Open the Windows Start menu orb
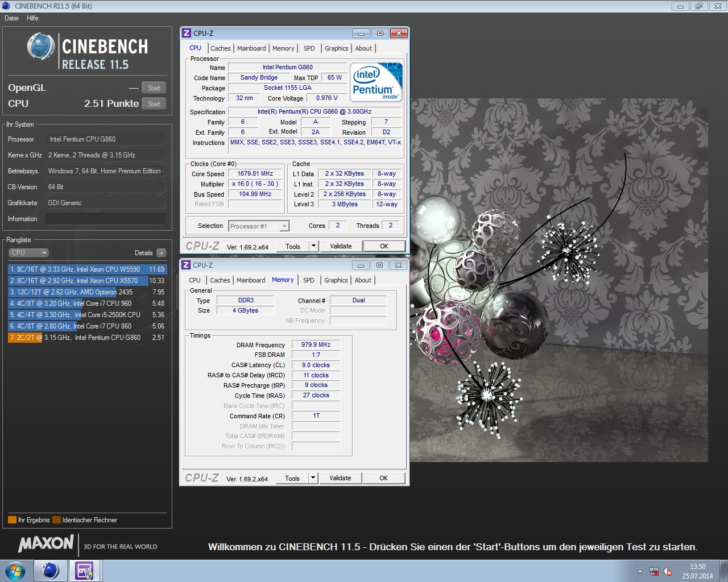The image size is (728, 582). [15, 571]
